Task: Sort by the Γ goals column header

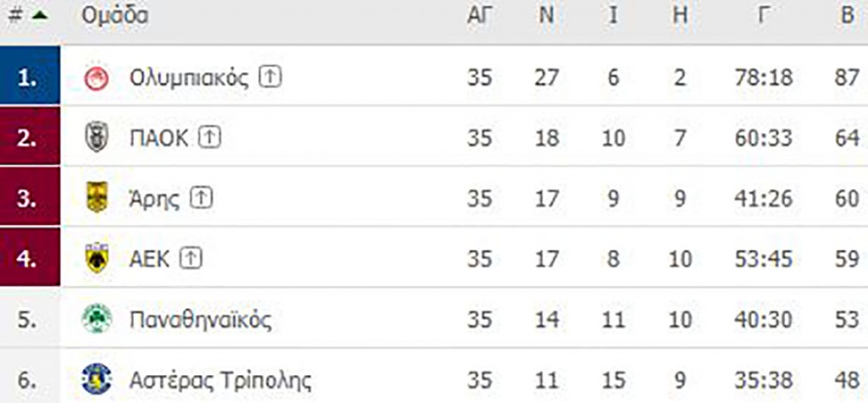Action: pyautogui.click(x=763, y=15)
